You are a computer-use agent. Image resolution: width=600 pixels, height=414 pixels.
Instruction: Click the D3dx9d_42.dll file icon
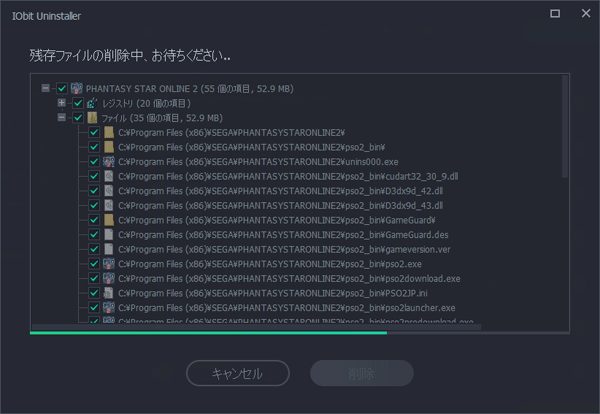click(109, 191)
